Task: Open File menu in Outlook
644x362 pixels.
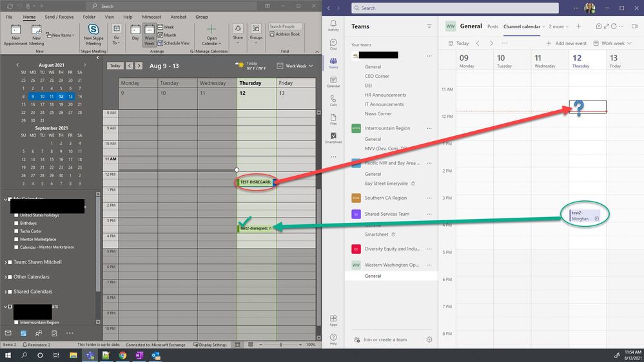Action: pos(9,17)
